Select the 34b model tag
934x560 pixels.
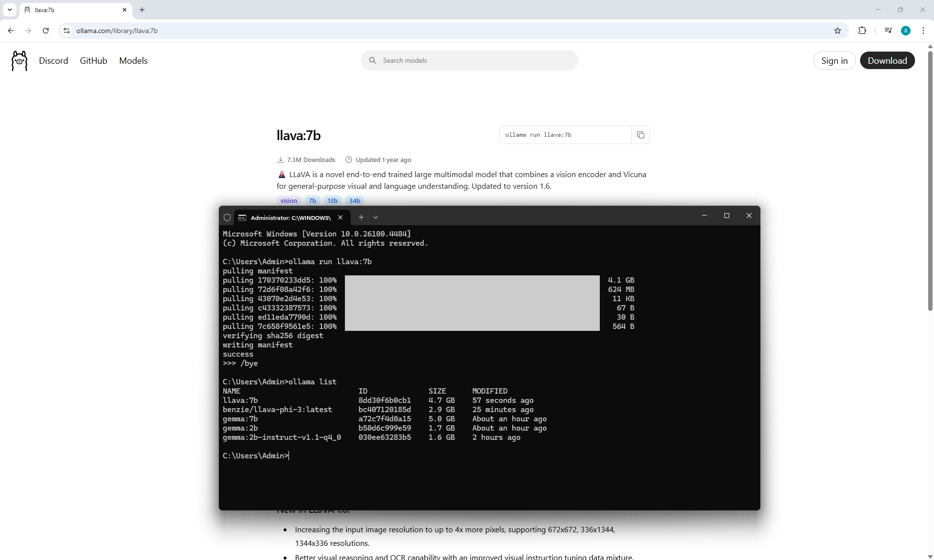pos(355,200)
